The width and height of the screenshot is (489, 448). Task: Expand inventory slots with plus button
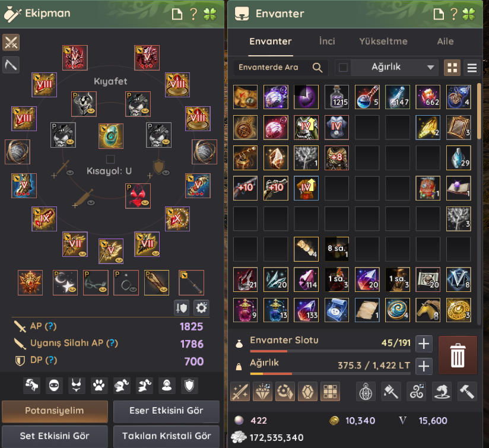pyautogui.click(x=424, y=344)
